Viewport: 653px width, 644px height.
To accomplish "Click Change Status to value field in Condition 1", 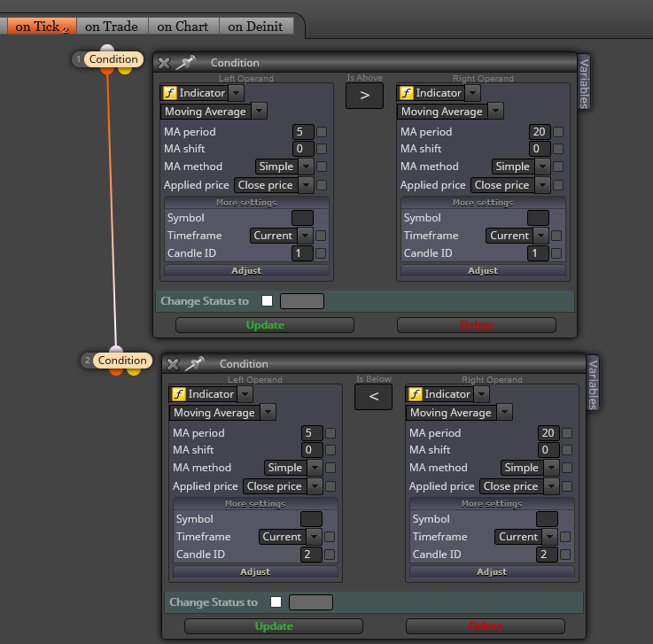I will [x=302, y=300].
